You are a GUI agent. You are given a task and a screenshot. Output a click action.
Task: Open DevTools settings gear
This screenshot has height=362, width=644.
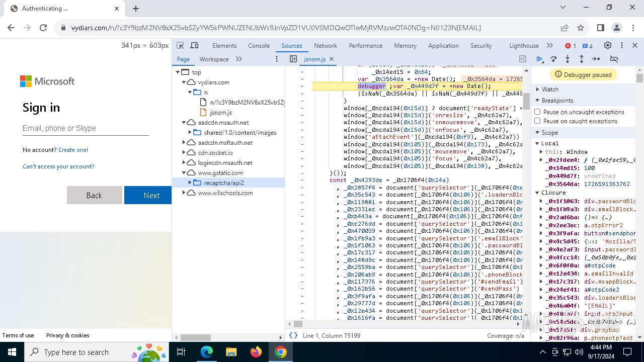[x=608, y=45]
